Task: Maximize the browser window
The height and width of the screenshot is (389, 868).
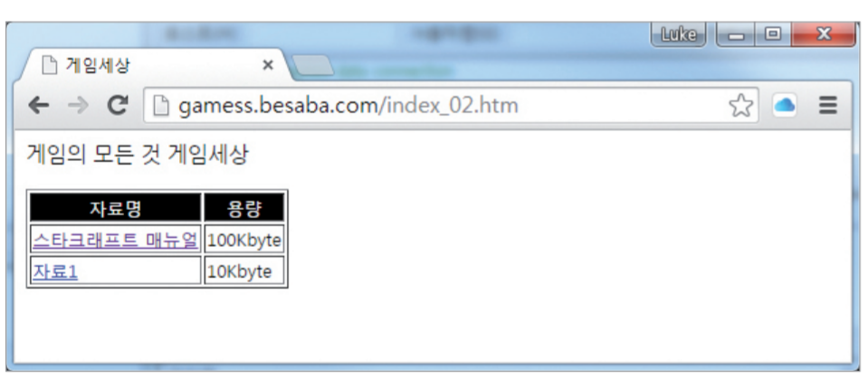Action: (x=773, y=34)
